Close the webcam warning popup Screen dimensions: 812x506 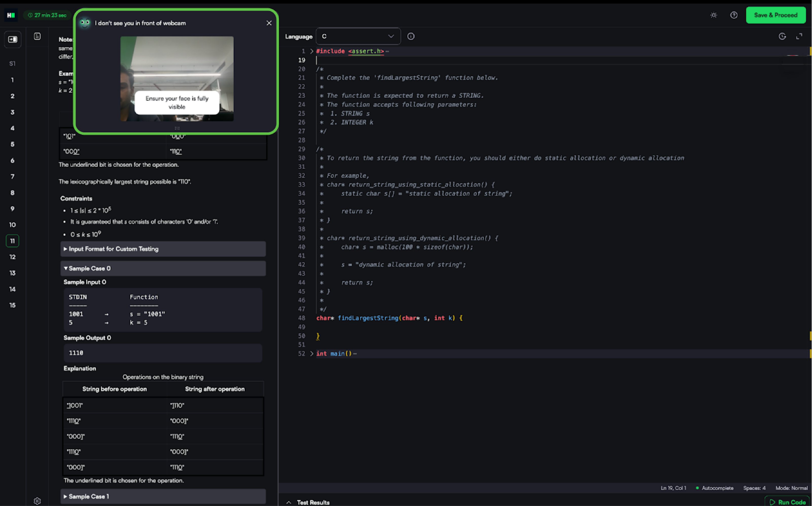pyautogui.click(x=269, y=23)
